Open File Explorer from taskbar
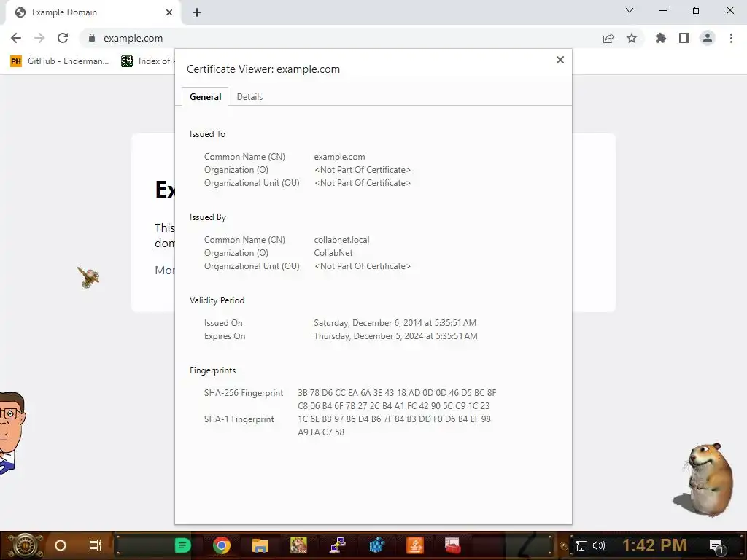The image size is (747, 560). pos(260,545)
